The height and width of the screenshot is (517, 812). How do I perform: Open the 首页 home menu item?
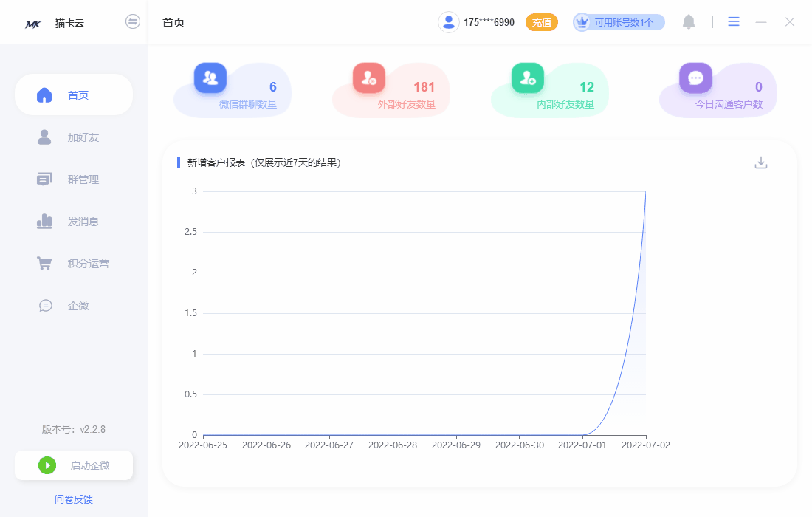(x=74, y=95)
